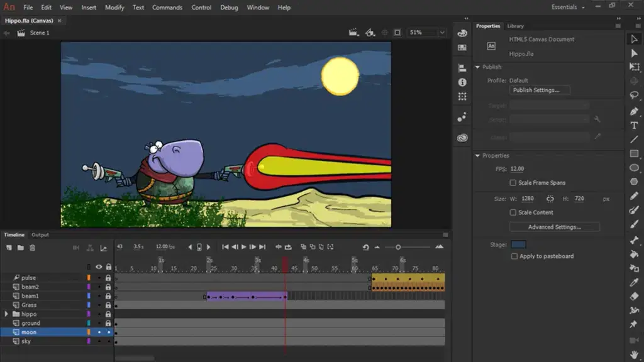Select the Selection tool
Viewport: 644px width, 362px height.
635,38
